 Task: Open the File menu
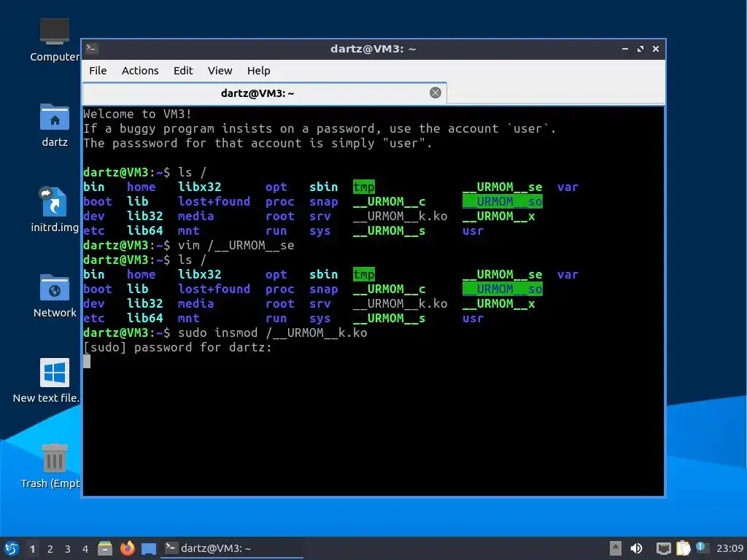point(98,71)
